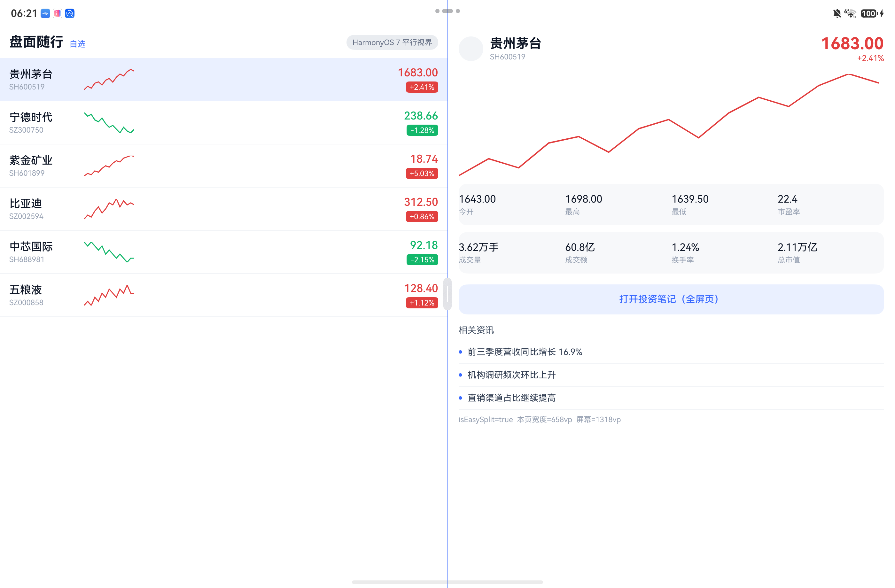Image resolution: width=895 pixels, height=588 pixels.
Task: Click the large 贵州茅台 price trend chart
Action: 669,124
